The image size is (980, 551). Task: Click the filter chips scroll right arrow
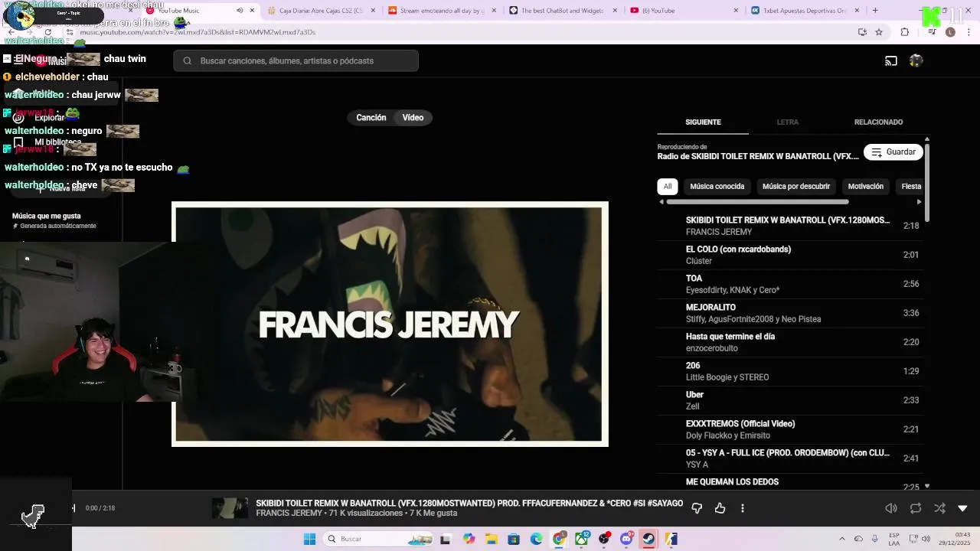click(919, 202)
